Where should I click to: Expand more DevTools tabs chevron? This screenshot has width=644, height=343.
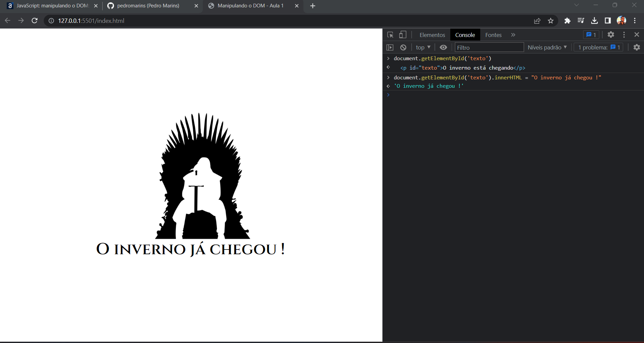[513, 35]
